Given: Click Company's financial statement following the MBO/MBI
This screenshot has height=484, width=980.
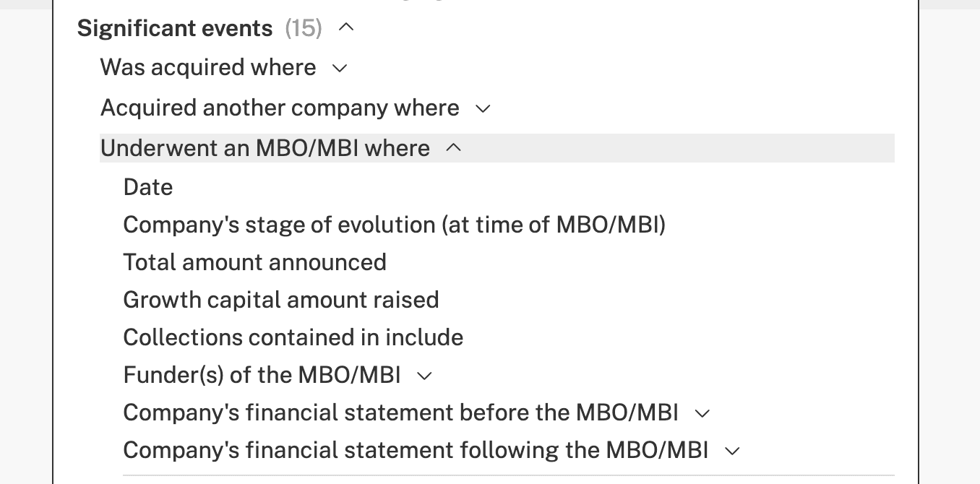Looking at the screenshot, I should point(416,450).
